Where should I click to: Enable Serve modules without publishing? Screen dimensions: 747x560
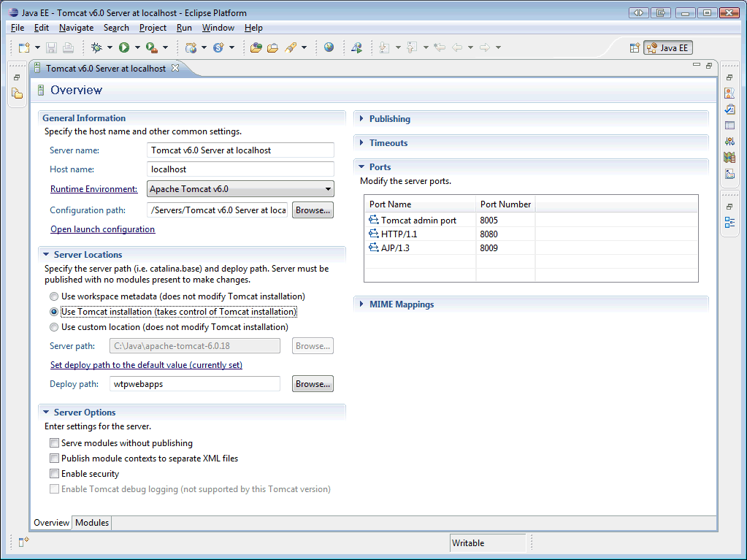tap(54, 443)
